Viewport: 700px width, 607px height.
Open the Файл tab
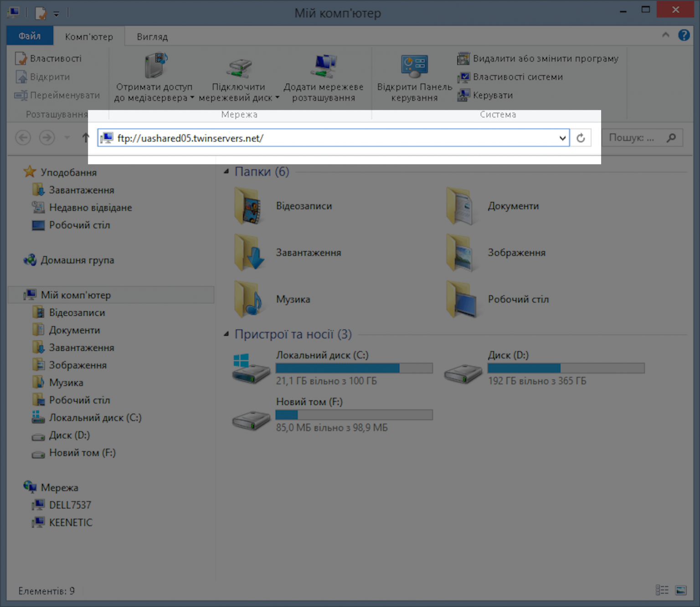tap(30, 36)
